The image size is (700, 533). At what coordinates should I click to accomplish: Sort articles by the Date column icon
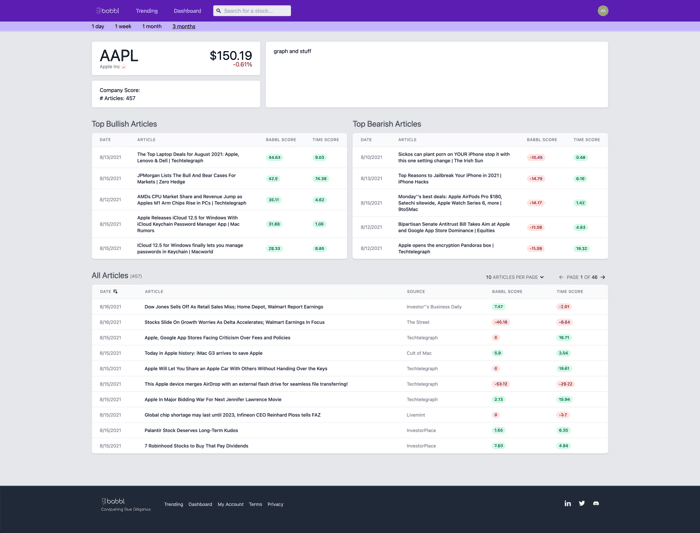pos(115,291)
